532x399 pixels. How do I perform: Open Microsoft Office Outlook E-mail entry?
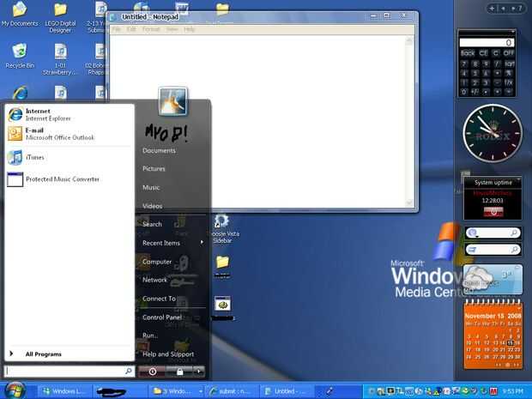pyautogui.click(x=70, y=134)
